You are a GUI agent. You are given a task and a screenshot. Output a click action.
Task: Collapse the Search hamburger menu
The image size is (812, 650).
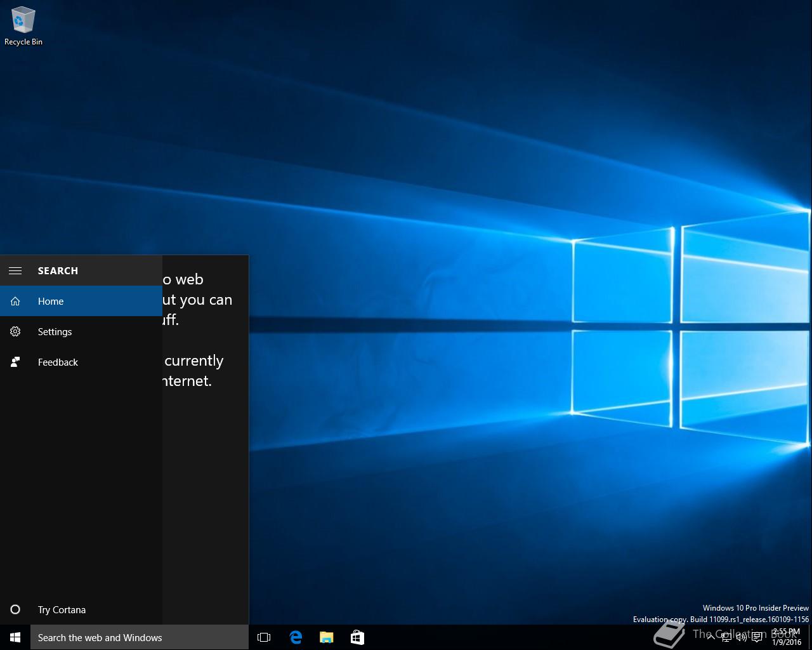(x=15, y=270)
